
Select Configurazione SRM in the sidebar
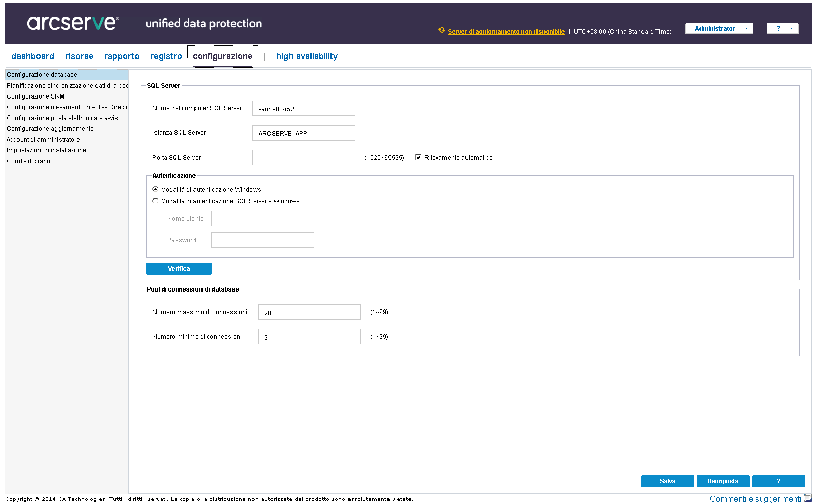35,96
